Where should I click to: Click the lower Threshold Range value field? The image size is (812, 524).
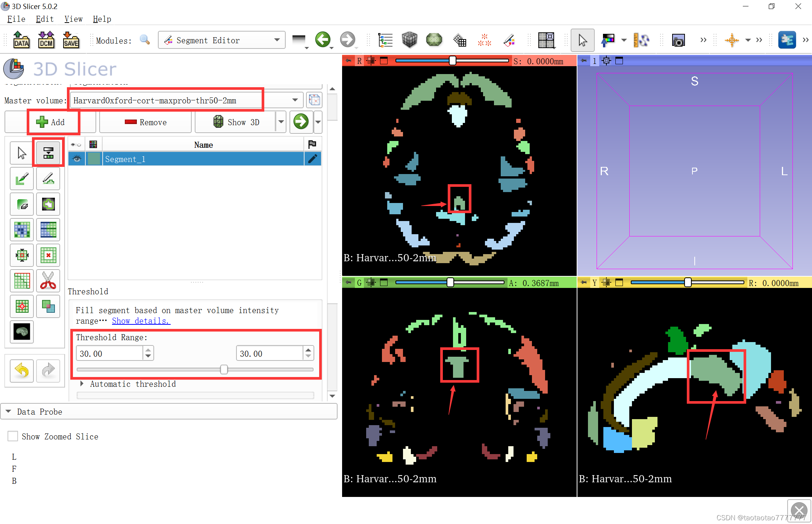tap(109, 353)
